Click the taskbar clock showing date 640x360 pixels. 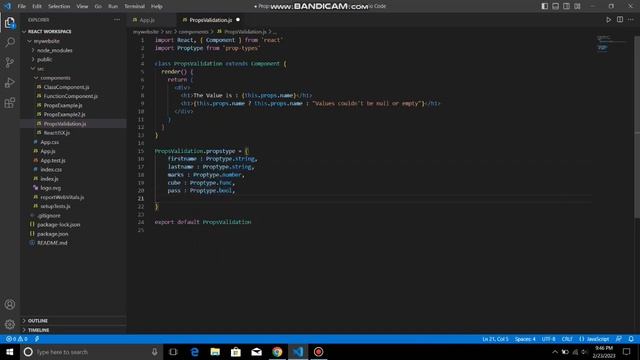click(x=604, y=352)
